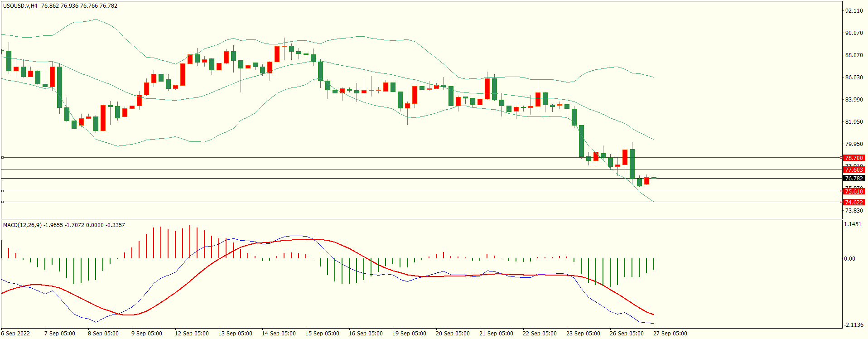This screenshot has width=868, height=339.
Task: Click the red 75.610 price level tag
Action: point(854,192)
